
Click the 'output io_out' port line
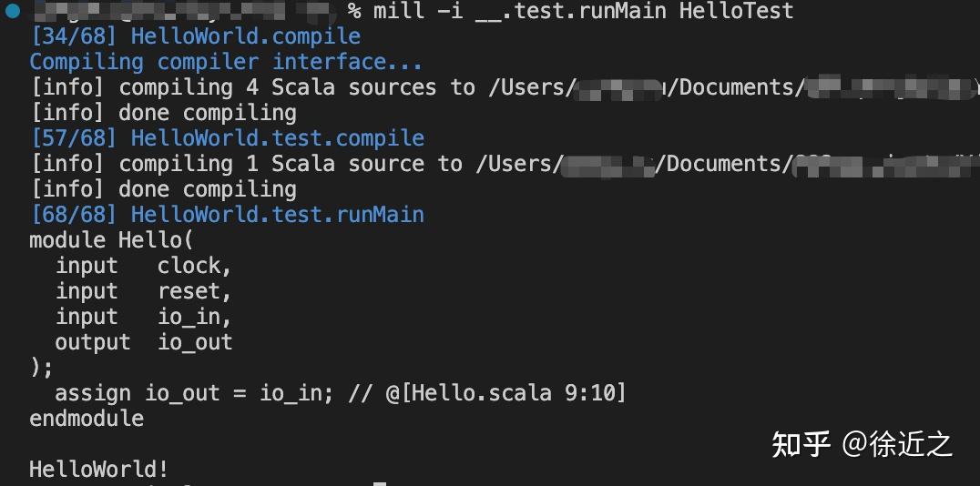coord(144,342)
